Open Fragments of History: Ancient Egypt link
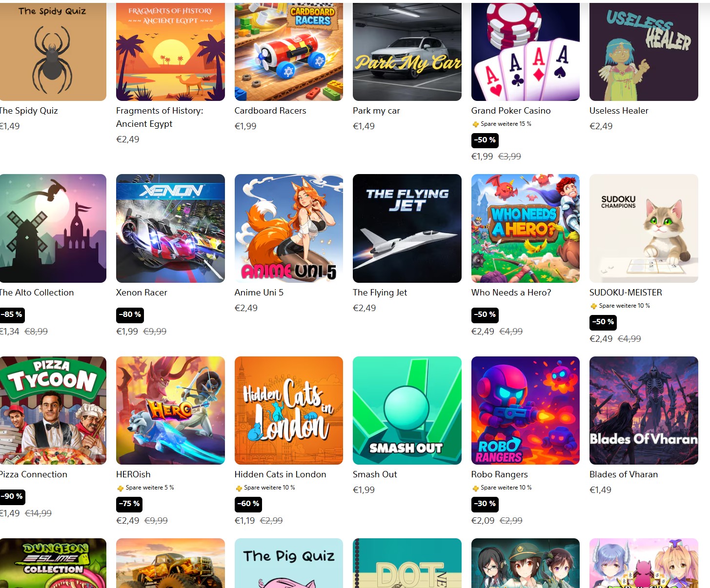Viewport: 710px width, 588px height. pos(160,117)
